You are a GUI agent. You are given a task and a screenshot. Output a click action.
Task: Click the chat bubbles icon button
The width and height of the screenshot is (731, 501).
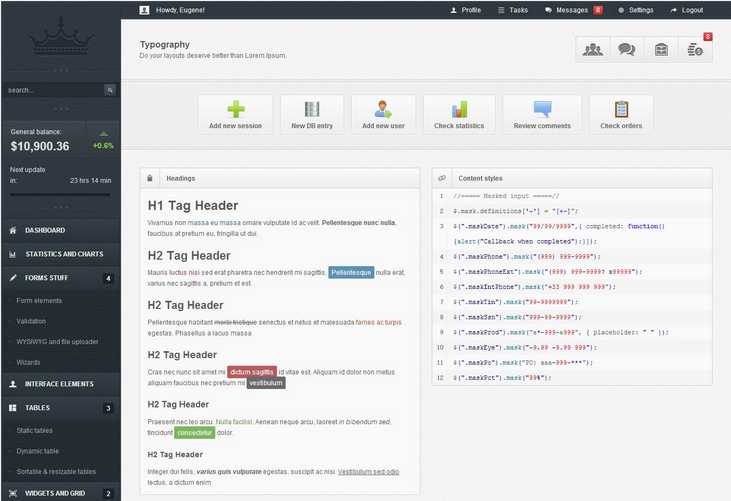[x=627, y=49]
